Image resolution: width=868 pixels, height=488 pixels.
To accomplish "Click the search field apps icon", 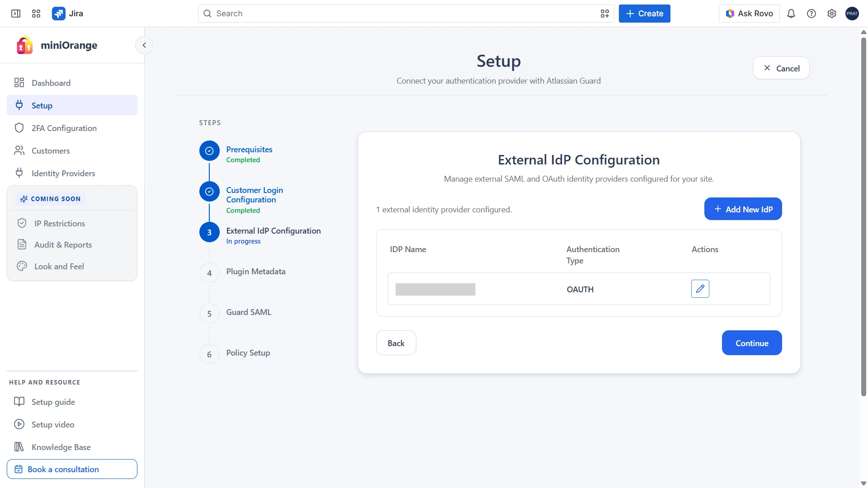I will 605,14.
